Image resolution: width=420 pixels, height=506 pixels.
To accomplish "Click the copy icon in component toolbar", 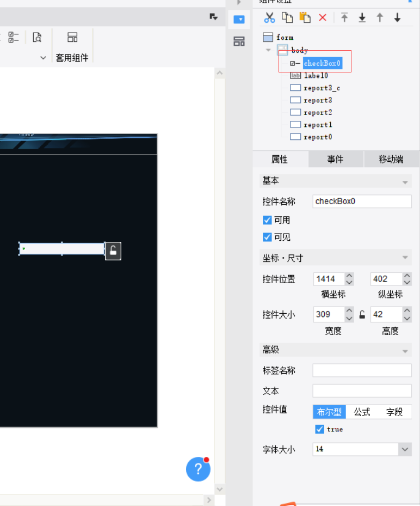I will (287, 17).
